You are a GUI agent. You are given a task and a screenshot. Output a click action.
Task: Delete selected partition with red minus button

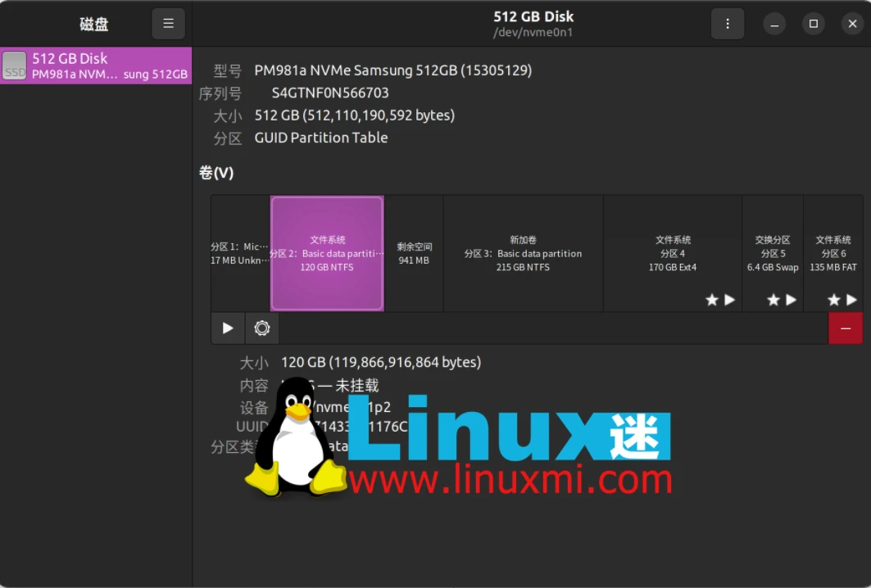click(845, 328)
